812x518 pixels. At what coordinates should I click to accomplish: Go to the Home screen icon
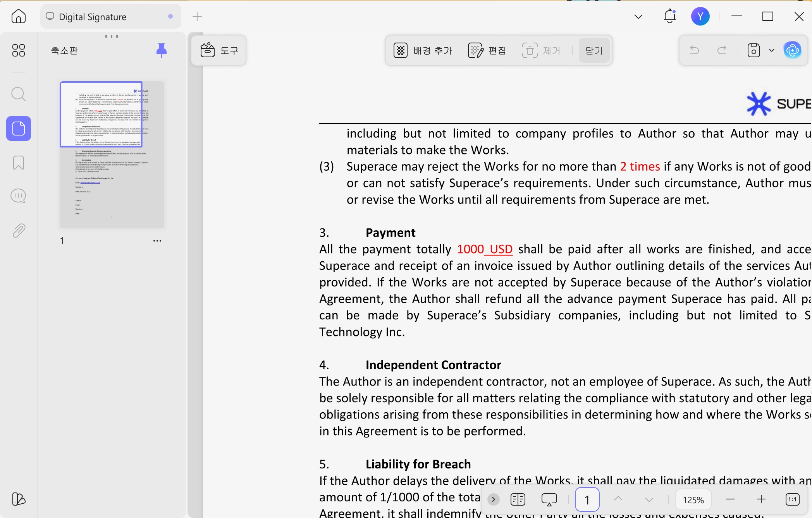coord(19,17)
